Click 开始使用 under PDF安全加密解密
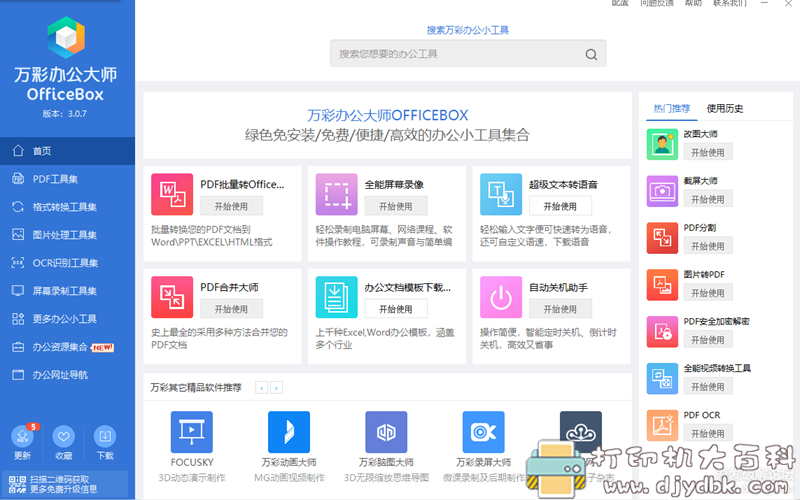Viewport: 800px width, 500px height. pyautogui.click(x=708, y=340)
